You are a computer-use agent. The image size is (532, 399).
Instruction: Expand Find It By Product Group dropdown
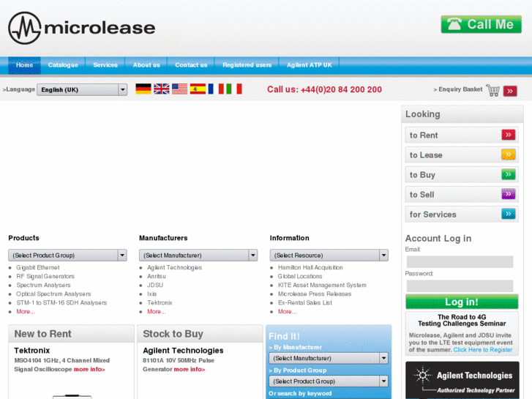[x=329, y=381]
